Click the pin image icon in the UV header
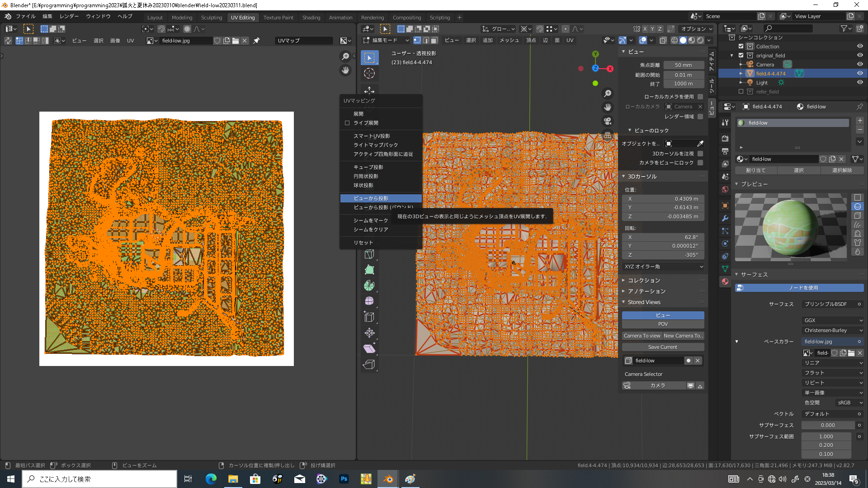This screenshot has height=488, width=868. (x=256, y=41)
